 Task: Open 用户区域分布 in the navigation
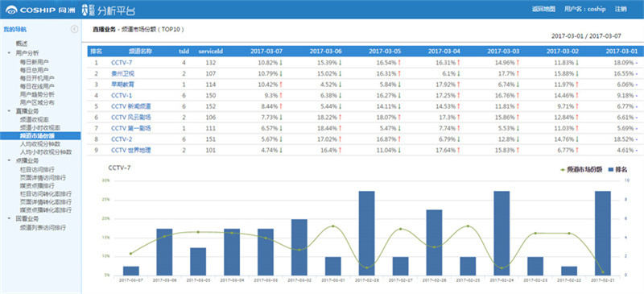(37, 102)
